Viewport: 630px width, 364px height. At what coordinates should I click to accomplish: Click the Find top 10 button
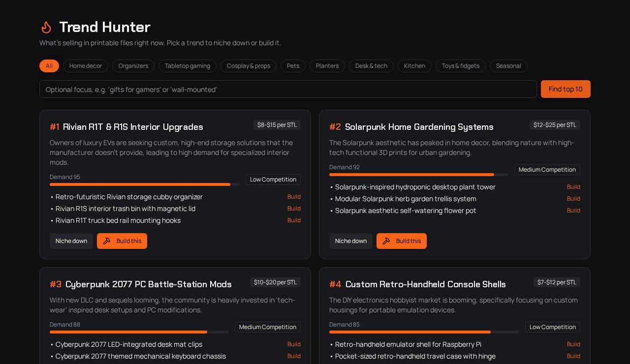click(566, 89)
